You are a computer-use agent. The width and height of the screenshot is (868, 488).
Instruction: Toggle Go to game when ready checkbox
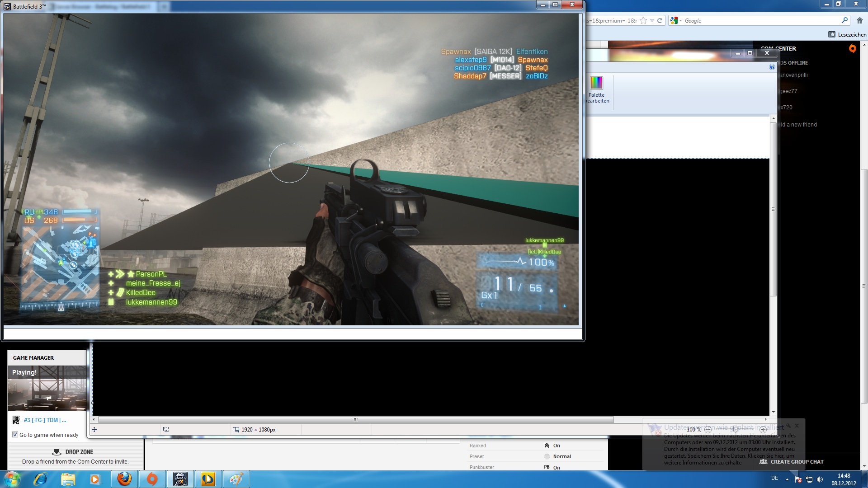click(x=15, y=435)
